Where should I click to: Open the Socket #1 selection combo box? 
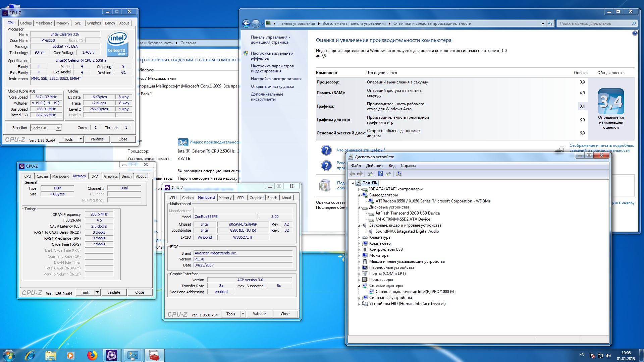[x=46, y=128]
